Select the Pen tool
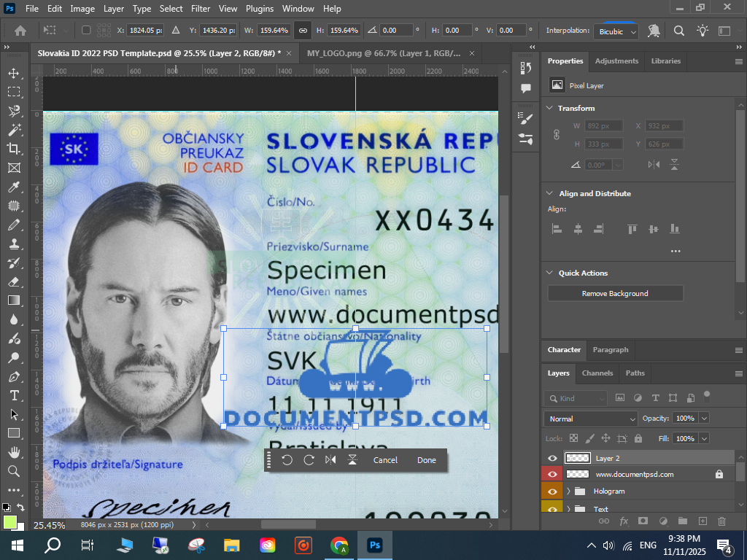The width and height of the screenshot is (747, 560). [14, 376]
